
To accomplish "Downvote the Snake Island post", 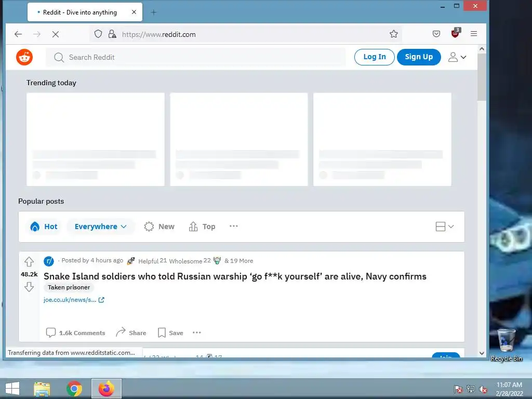I will (x=29, y=287).
